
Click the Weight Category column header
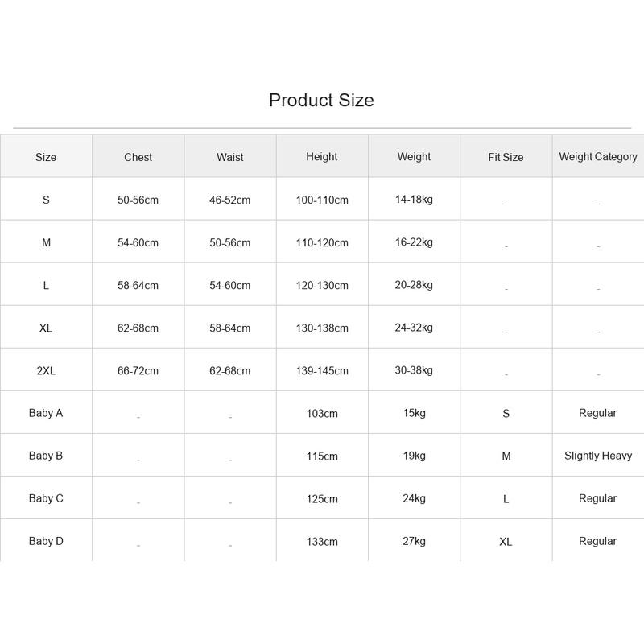[598, 156]
